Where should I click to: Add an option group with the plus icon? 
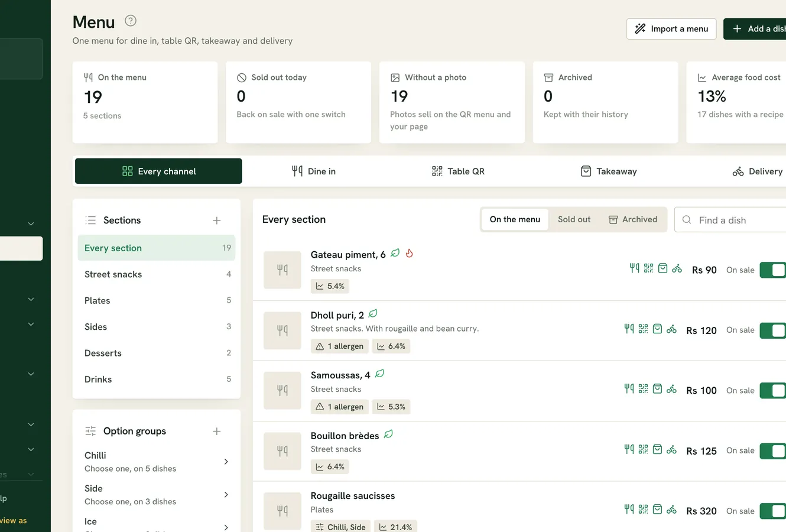pos(217,432)
